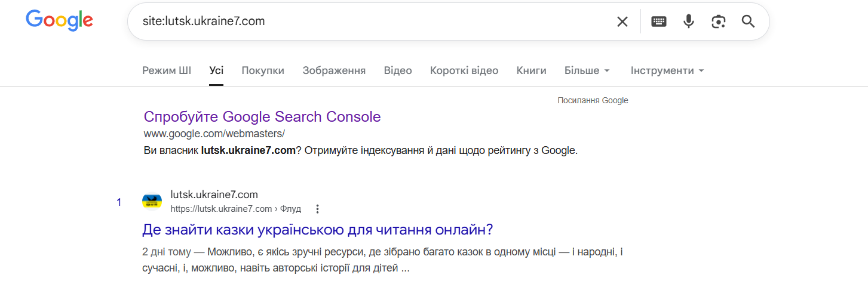The image size is (868, 287).
Task: Open the Де знайти казки українською result
Action: pyautogui.click(x=317, y=230)
